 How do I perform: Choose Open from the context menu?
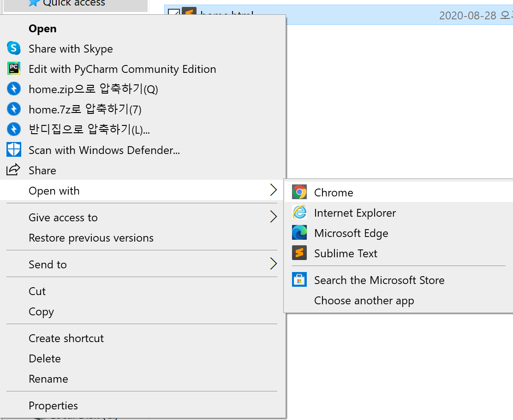point(143,29)
